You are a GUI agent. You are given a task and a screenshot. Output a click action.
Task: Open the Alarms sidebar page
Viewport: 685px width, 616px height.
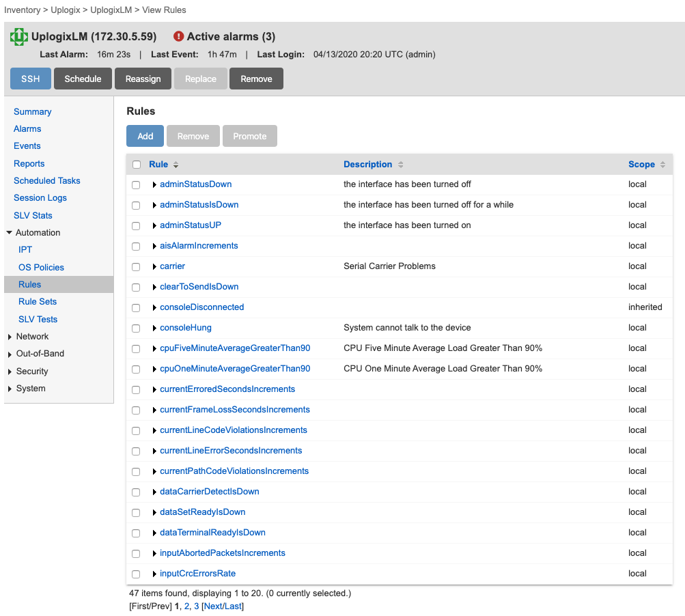(27, 129)
